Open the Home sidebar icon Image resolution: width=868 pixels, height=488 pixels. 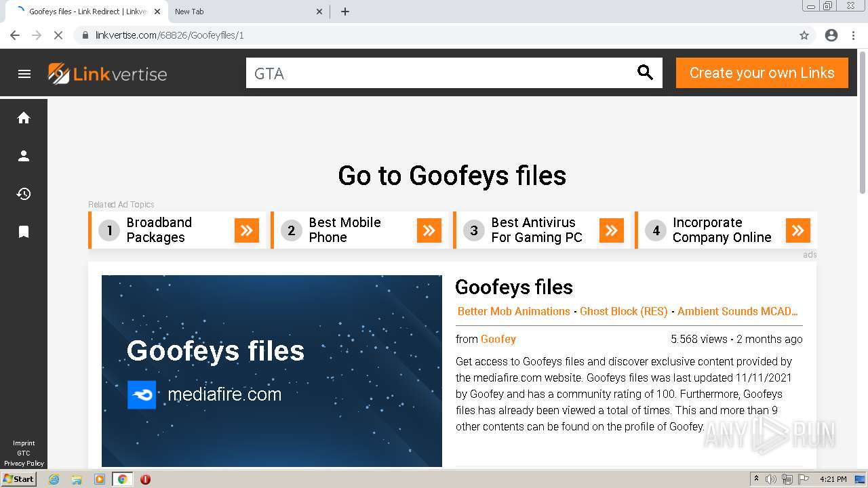[24, 118]
